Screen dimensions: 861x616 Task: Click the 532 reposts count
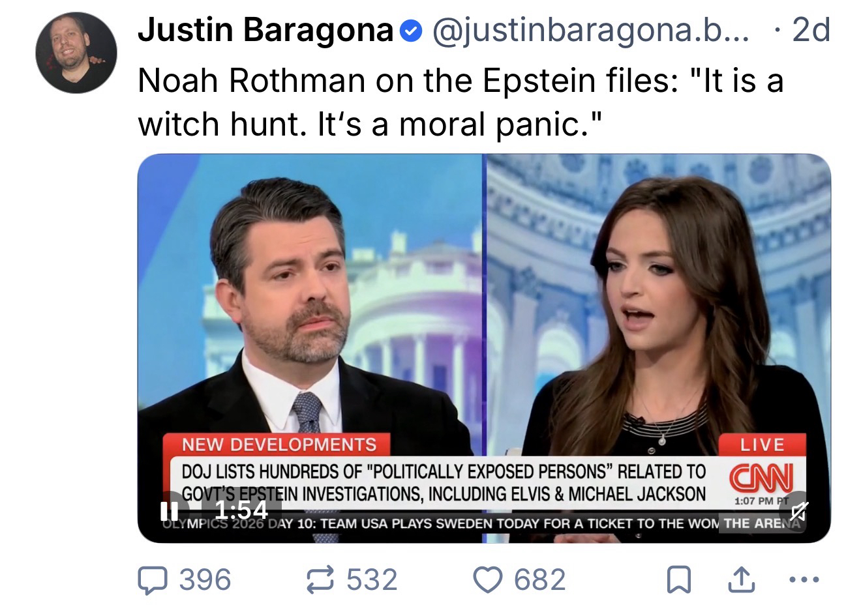(x=371, y=579)
